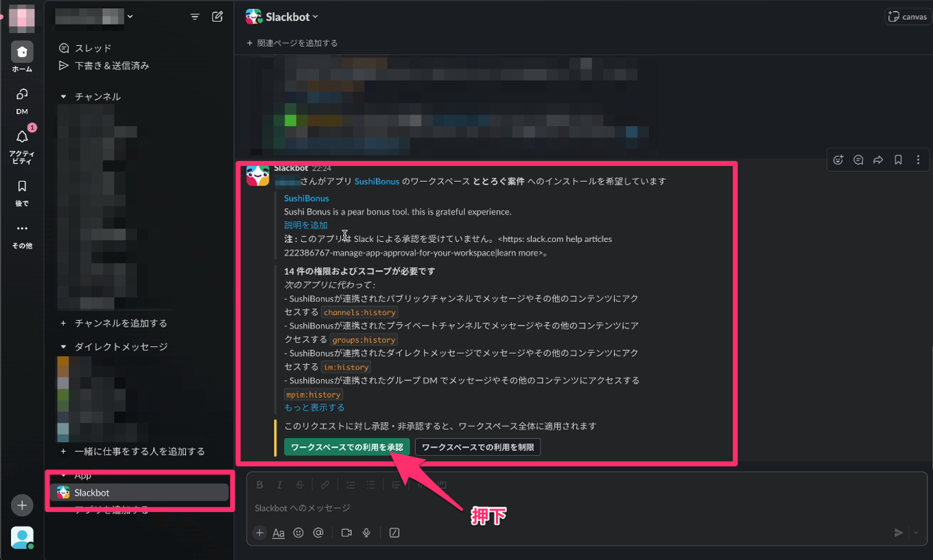
Task: Send the message with arrow icon
Action: [899, 533]
